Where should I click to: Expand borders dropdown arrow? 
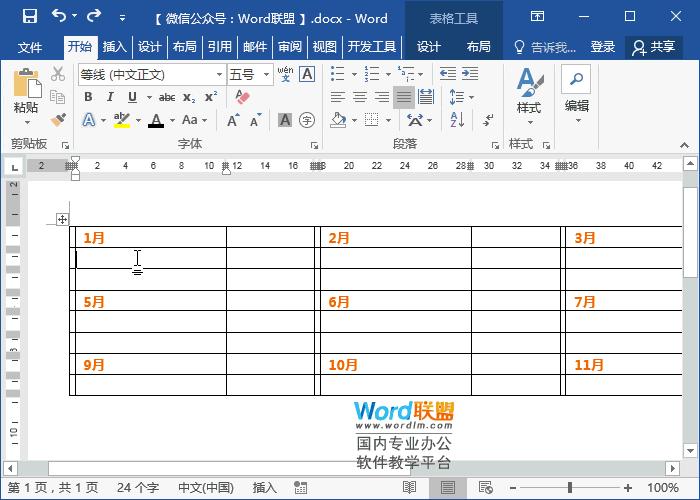tap(388, 120)
